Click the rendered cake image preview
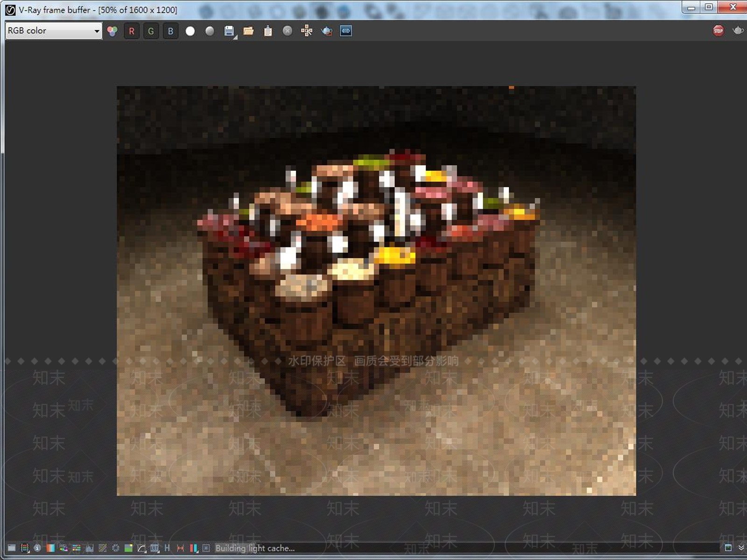 (376, 291)
